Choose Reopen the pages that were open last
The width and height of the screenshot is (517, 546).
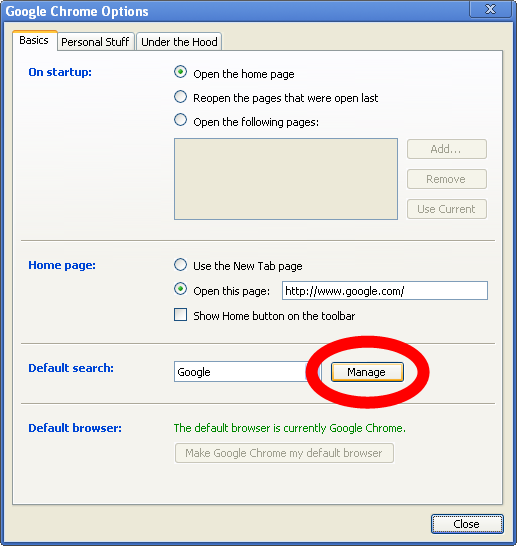coord(180,96)
